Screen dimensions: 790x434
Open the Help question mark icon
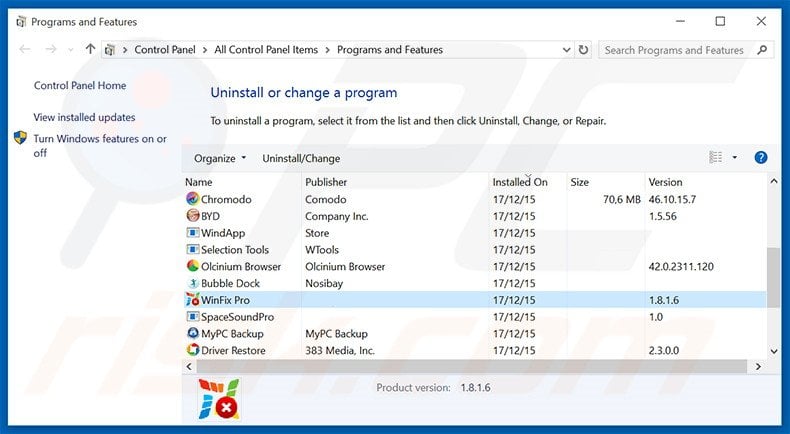(761, 158)
